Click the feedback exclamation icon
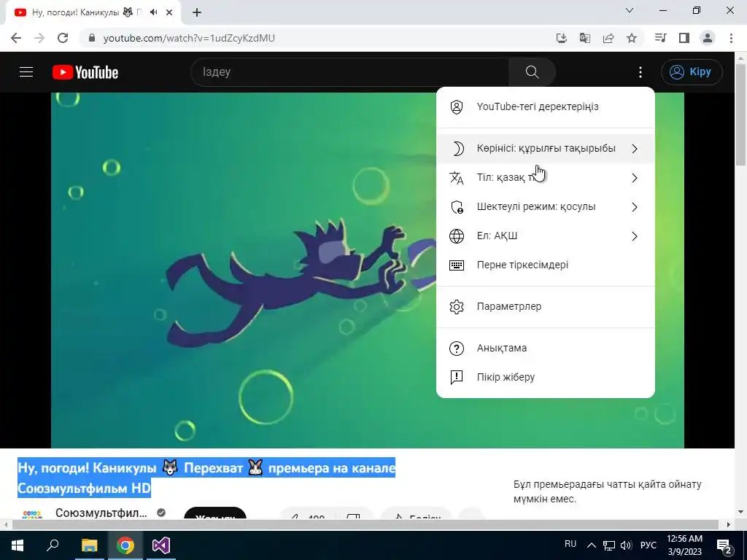Viewport: 747px width, 560px height. pos(457,378)
